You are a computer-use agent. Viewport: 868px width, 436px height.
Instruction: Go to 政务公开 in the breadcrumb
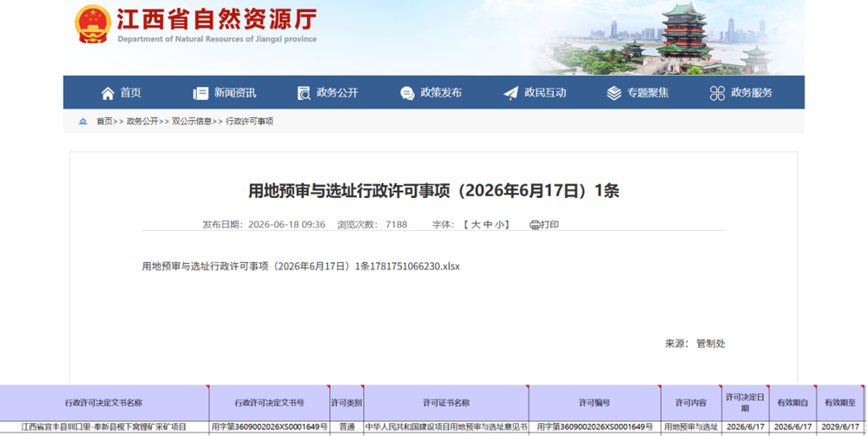click(142, 122)
